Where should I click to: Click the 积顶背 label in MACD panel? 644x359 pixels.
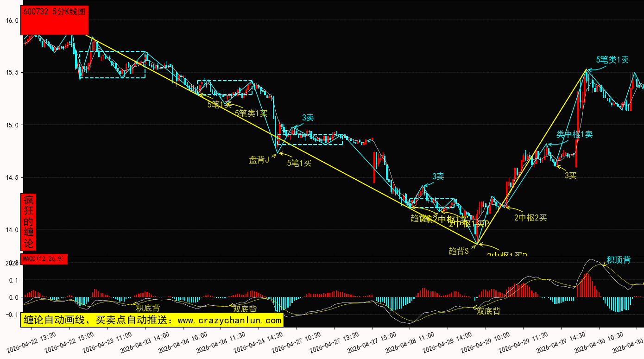pyautogui.click(x=619, y=260)
